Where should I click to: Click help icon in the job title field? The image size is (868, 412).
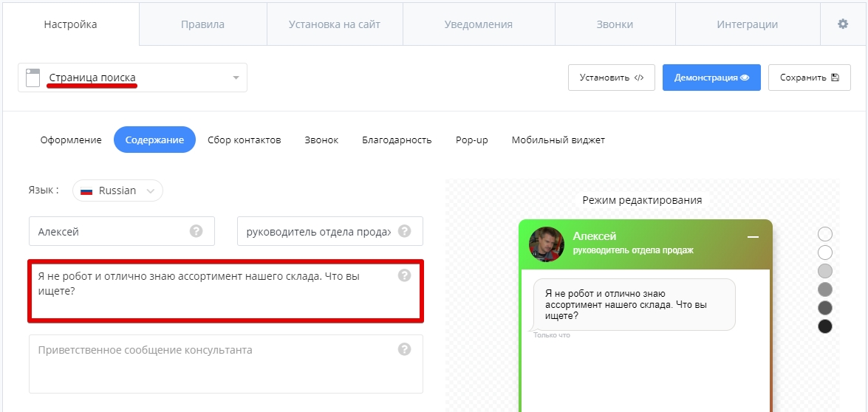[x=404, y=231]
